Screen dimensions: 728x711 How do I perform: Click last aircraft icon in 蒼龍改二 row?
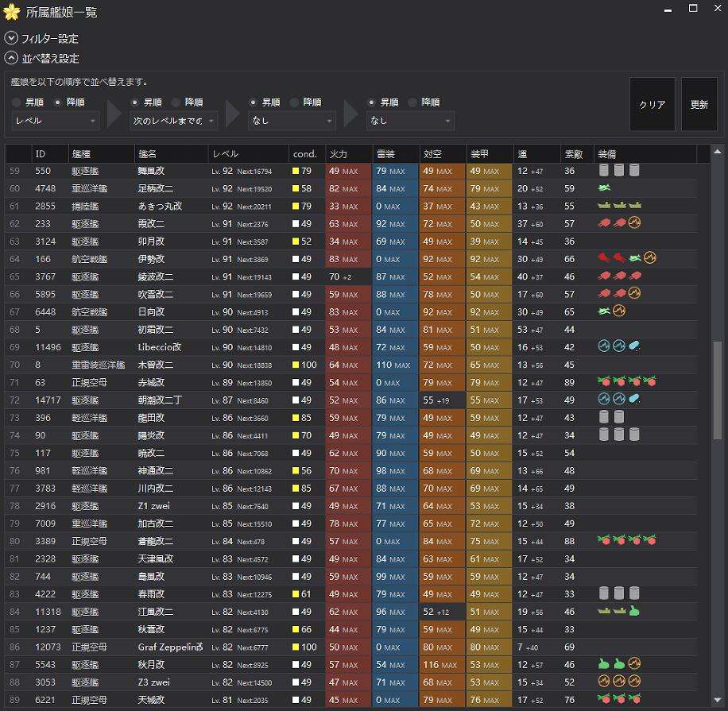(649, 540)
